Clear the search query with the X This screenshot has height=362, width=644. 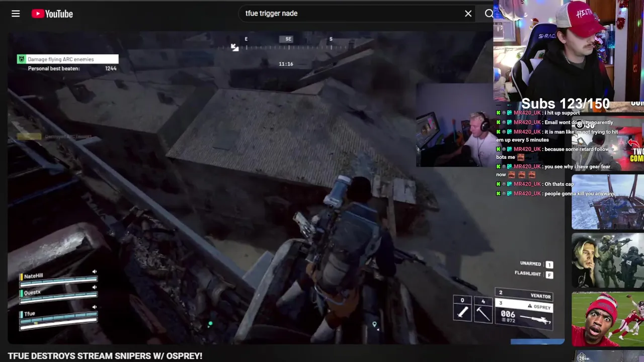pos(468,14)
